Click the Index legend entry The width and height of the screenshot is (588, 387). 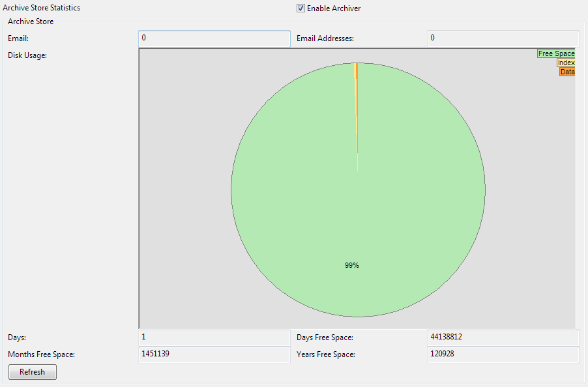coord(566,63)
